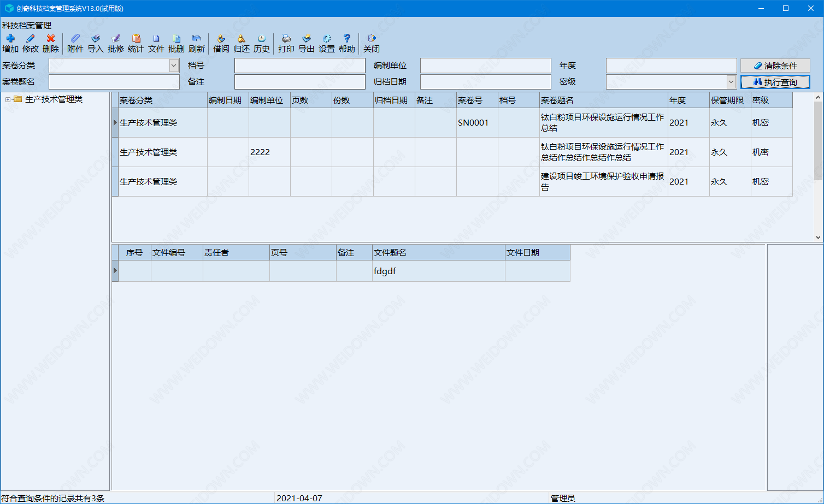Select the fdgdf file title cell
The height and width of the screenshot is (504, 824).
(x=439, y=271)
